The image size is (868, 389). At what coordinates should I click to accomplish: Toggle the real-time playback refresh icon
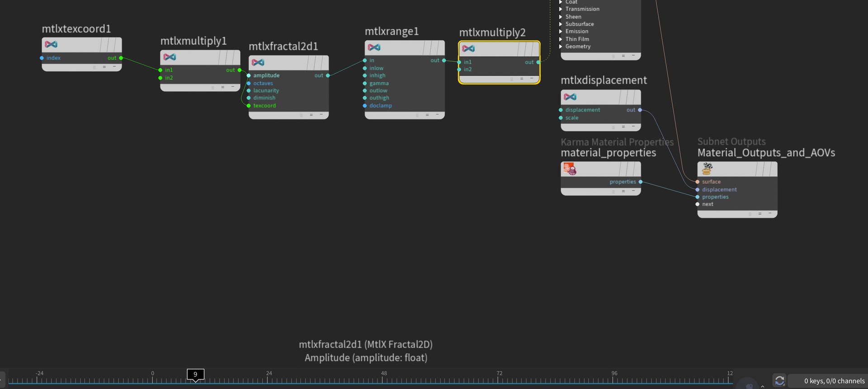click(779, 381)
